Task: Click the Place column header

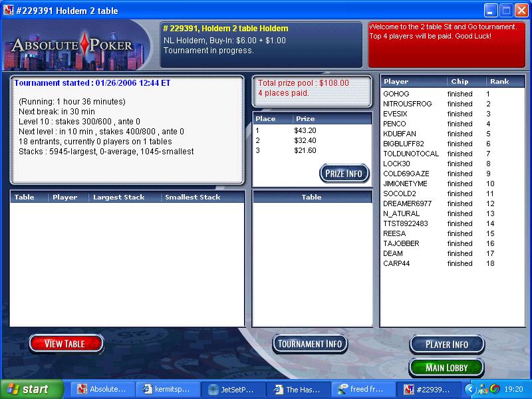Action: [x=273, y=119]
